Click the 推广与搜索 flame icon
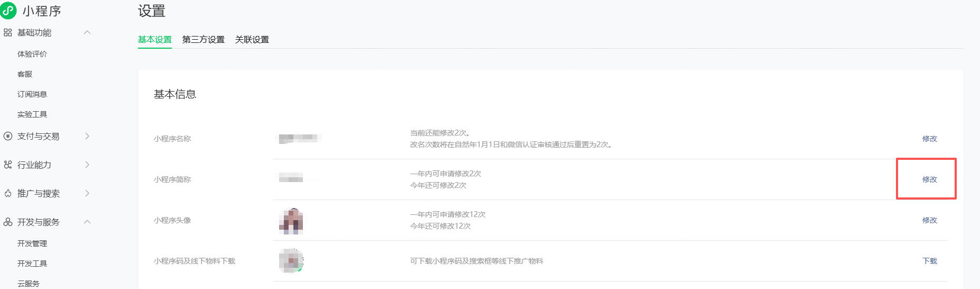Viewport: 980px width, 289px height. click(x=7, y=193)
